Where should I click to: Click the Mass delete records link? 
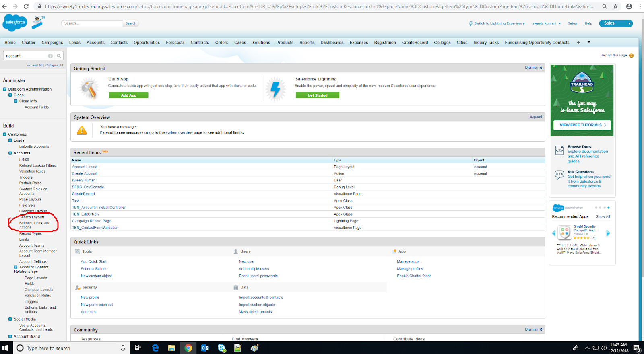point(255,312)
